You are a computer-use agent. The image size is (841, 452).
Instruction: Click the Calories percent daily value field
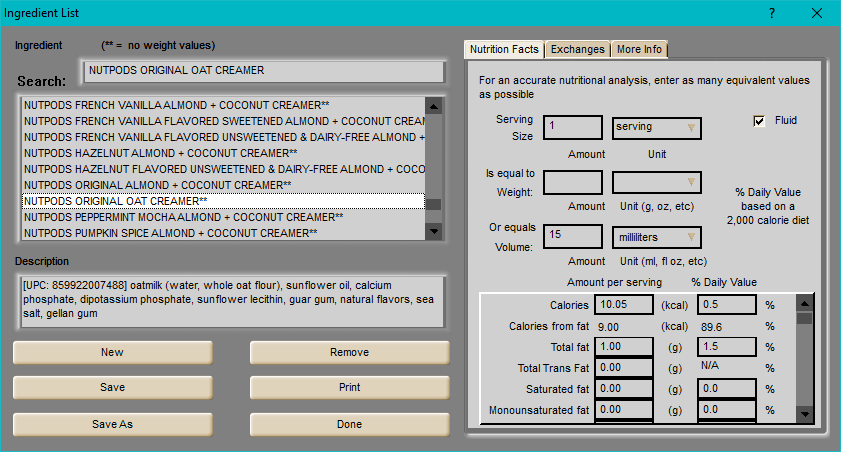(727, 305)
